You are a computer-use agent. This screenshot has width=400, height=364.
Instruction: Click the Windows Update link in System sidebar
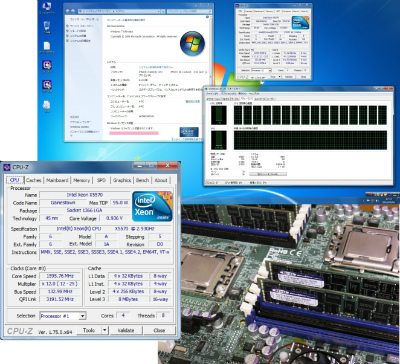click(79, 127)
